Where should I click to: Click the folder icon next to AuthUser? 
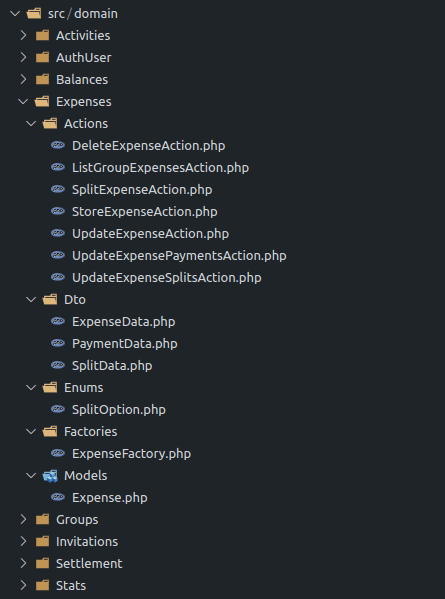[x=42, y=57]
